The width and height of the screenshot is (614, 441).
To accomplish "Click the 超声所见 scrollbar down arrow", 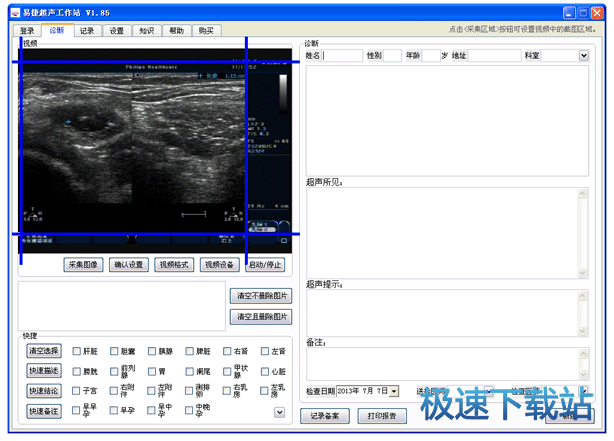I will tap(583, 273).
